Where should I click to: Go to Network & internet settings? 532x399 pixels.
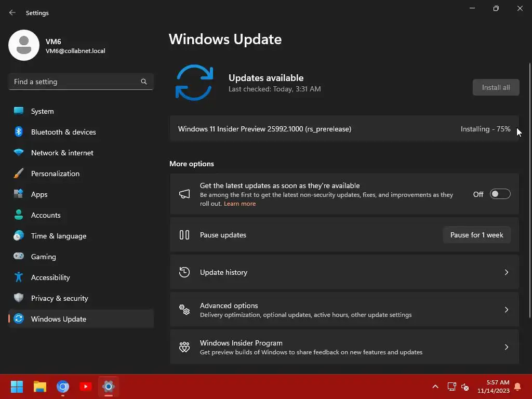(x=81, y=152)
